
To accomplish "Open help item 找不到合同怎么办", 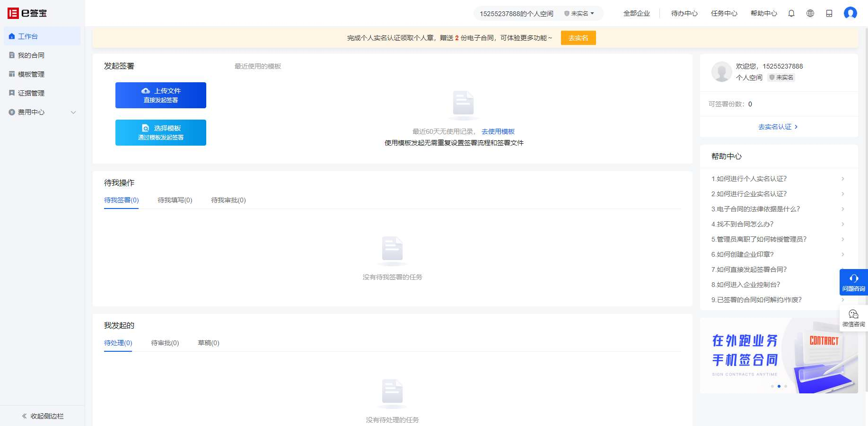I will [x=743, y=224].
